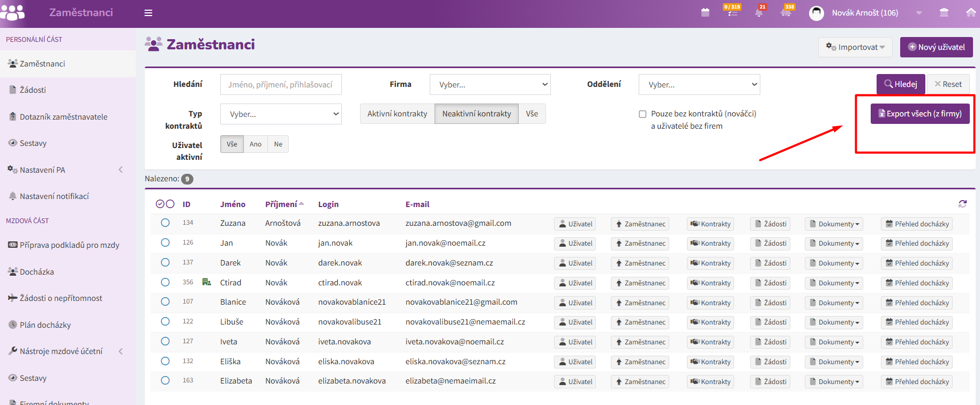
Task: Select the row circle for Darek Novák
Action: coord(165,262)
